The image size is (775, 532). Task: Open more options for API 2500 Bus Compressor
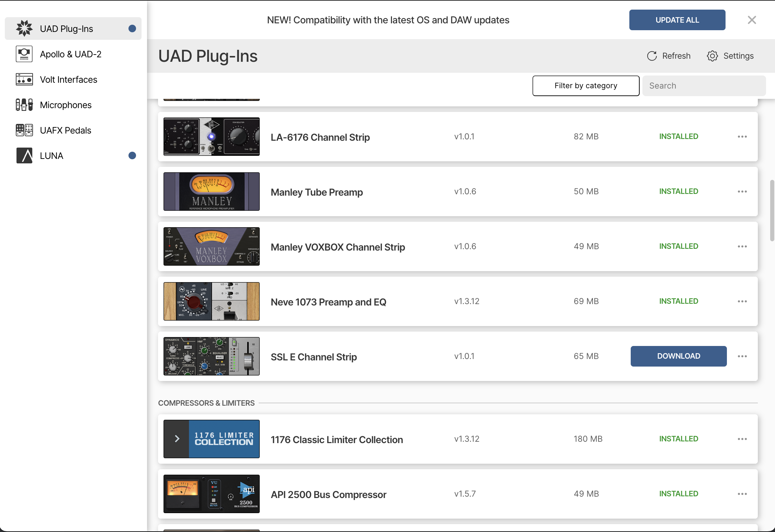pos(742,494)
